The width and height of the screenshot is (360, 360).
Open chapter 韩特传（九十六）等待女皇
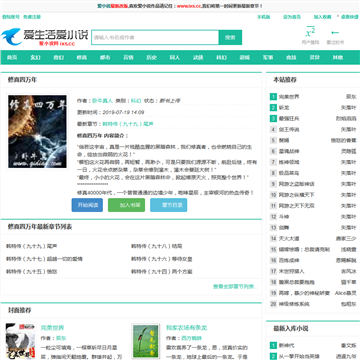(x=162, y=259)
